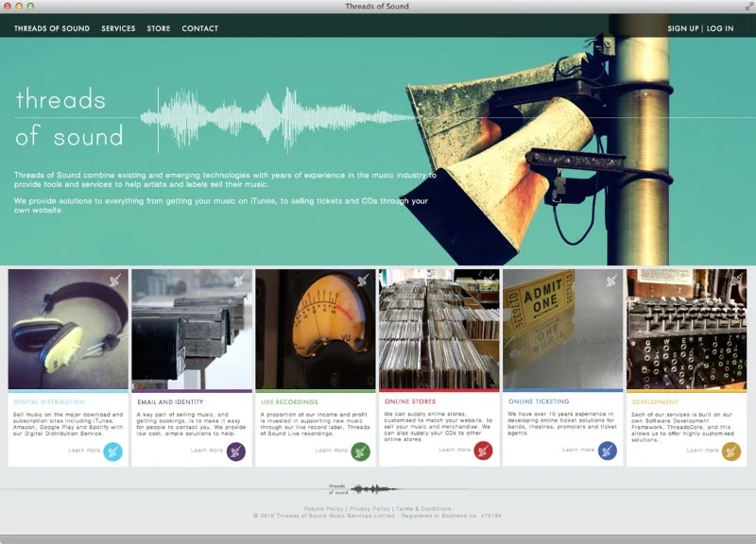Screen dimensions: 756x544
Task: Open the Services menu item
Action: coord(118,28)
